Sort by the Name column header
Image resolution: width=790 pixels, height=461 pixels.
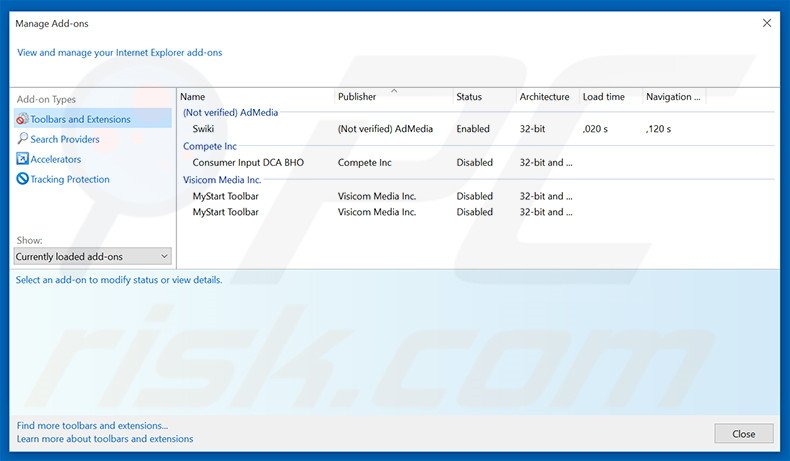click(x=192, y=97)
